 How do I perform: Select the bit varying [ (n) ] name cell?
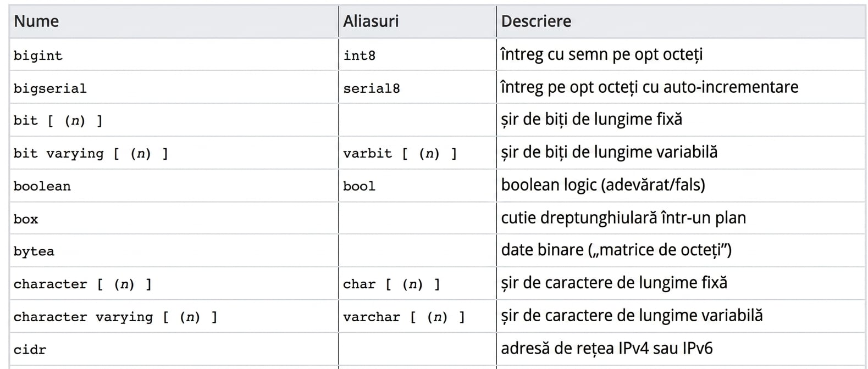[x=174, y=153]
